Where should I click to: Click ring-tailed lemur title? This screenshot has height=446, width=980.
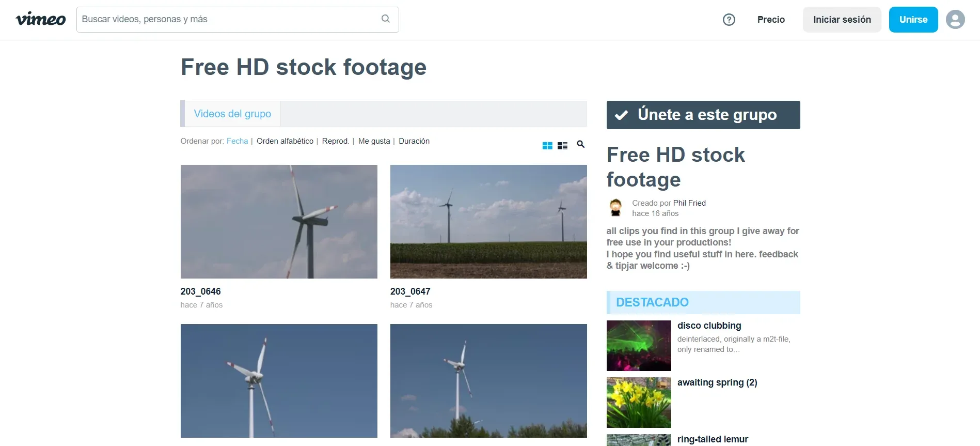click(x=713, y=439)
